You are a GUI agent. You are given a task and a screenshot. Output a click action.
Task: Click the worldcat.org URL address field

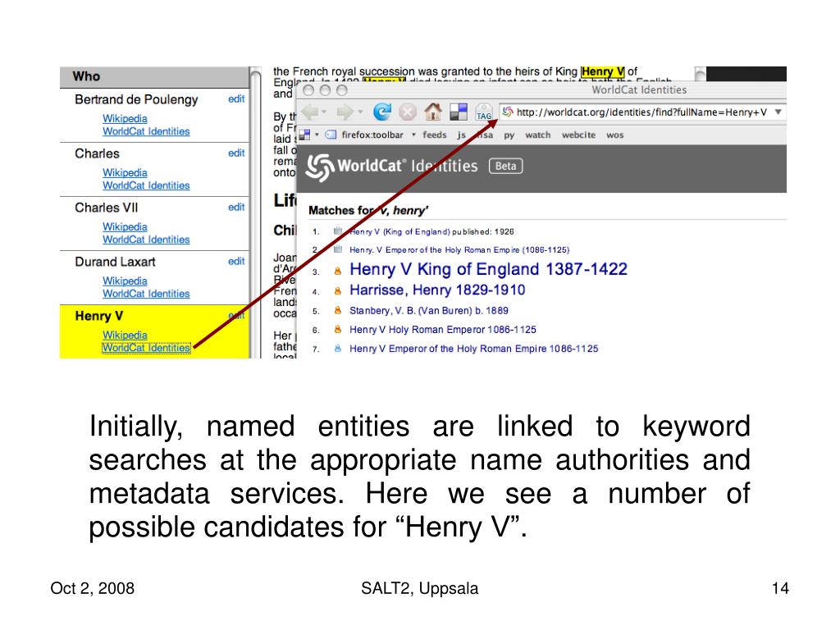641,112
